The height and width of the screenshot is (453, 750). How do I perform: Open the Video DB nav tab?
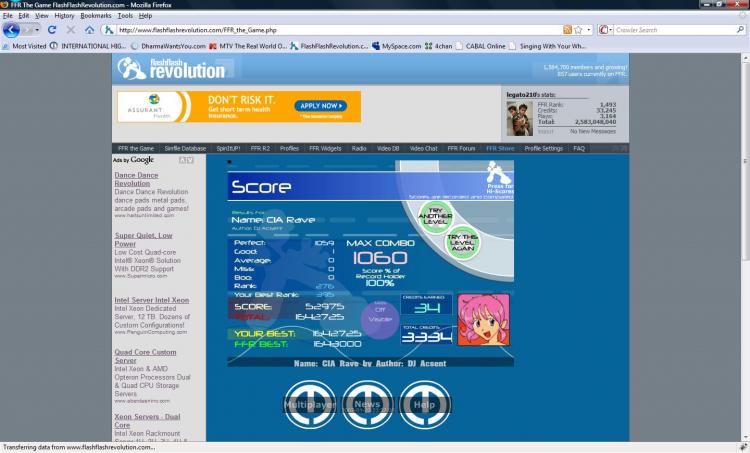(388, 148)
